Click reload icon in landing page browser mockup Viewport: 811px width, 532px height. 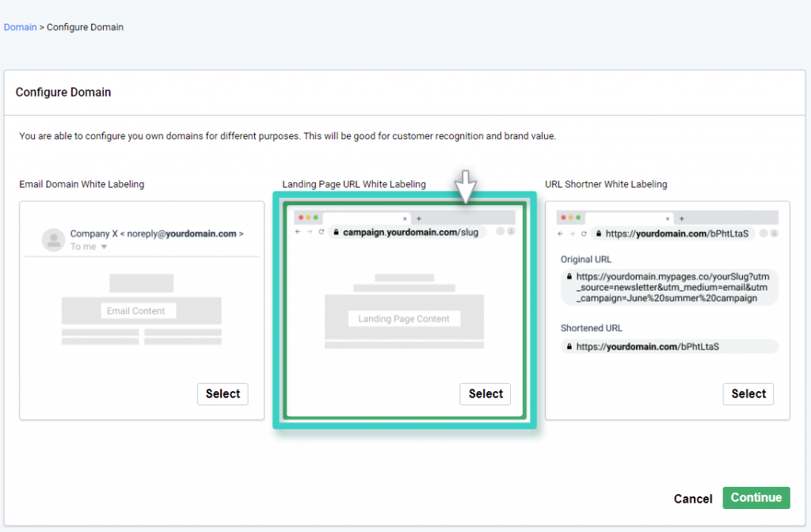(322, 232)
